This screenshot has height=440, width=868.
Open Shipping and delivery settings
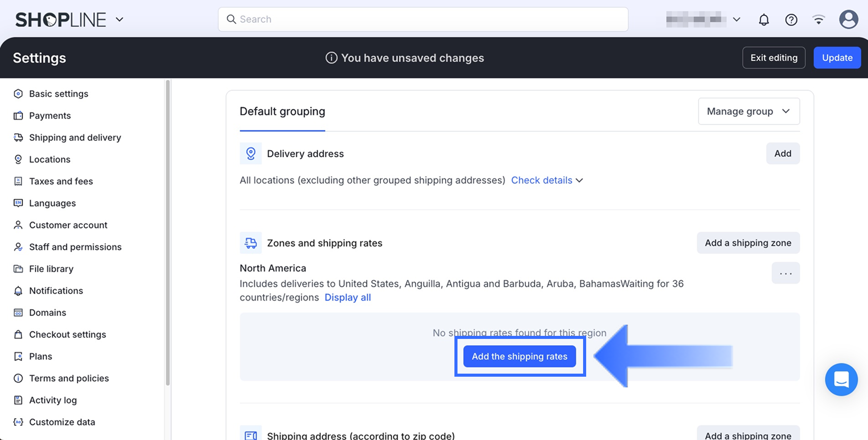(x=75, y=137)
